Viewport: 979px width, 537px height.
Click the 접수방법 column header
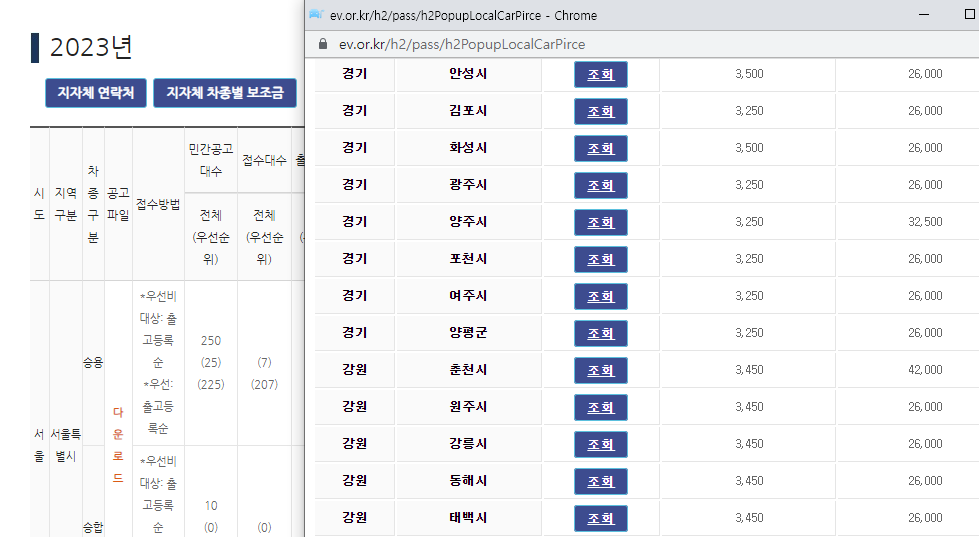pyautogui.click(x=158, y=204)
